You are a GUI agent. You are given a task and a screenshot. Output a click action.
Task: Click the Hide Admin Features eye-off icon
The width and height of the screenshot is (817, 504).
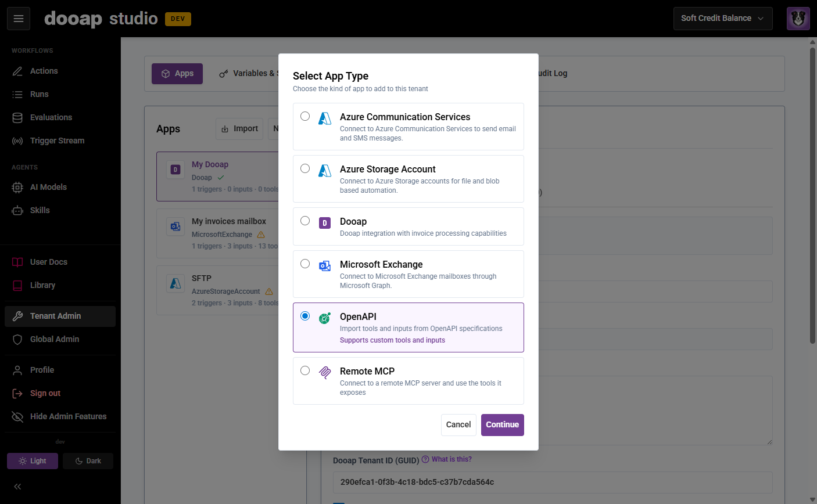[x=17, y=416]
